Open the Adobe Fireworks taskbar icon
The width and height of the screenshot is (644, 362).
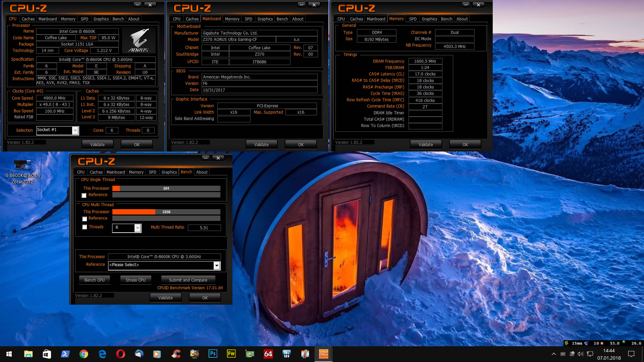pos(231,354)
